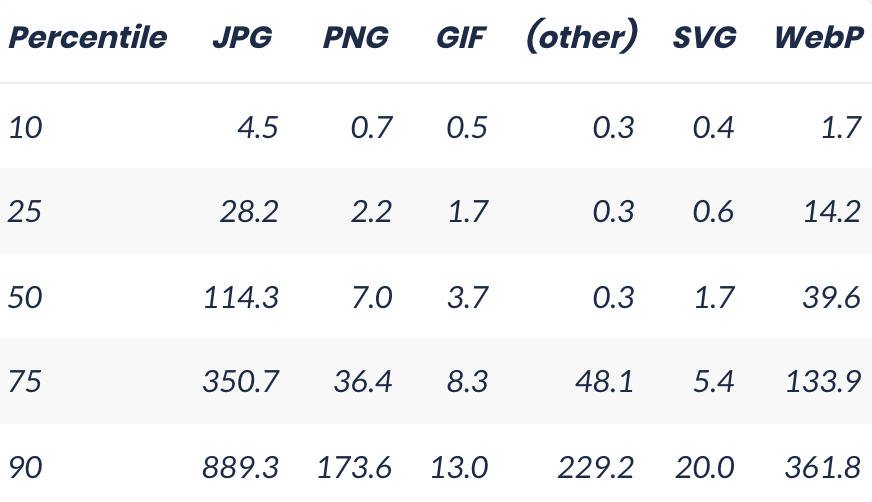Screen dimensions: 872x502
Task: Select the WebP value 133.9
Action: tap(824, 381)
